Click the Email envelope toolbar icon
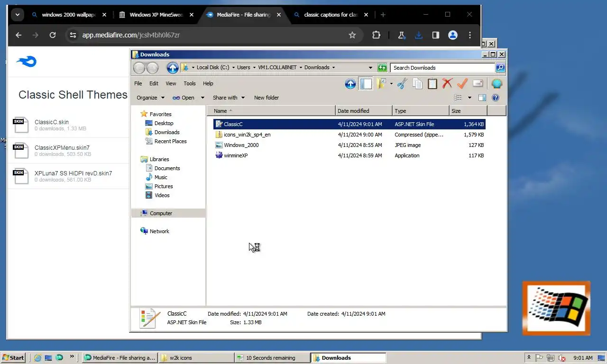The image size is (607, 364). 478,84
